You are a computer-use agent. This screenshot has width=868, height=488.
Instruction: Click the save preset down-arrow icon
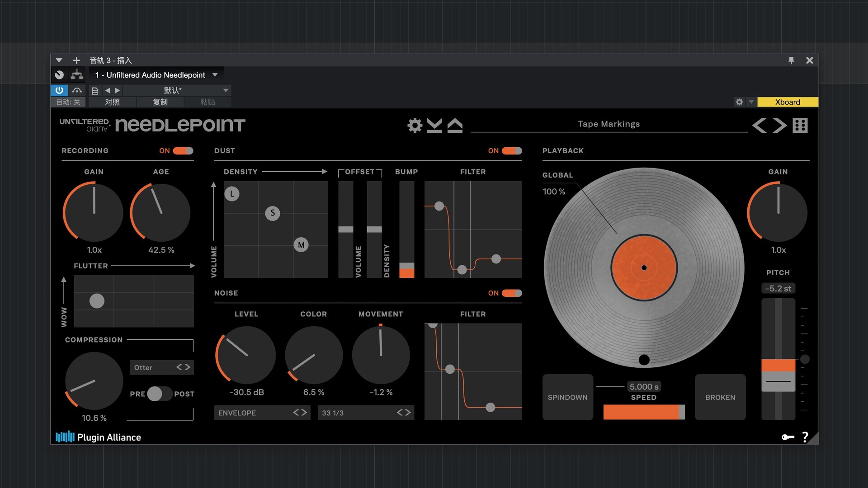[434, 125]
